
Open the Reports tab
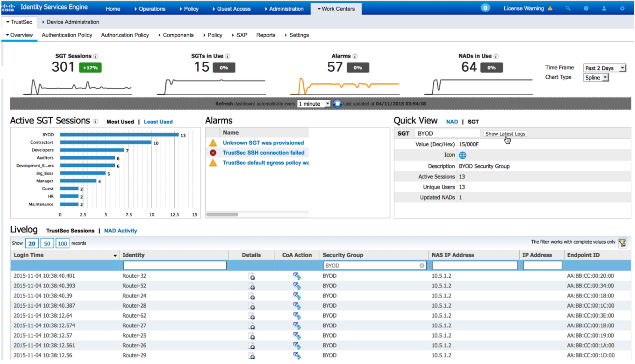click(x=266, y=35)
